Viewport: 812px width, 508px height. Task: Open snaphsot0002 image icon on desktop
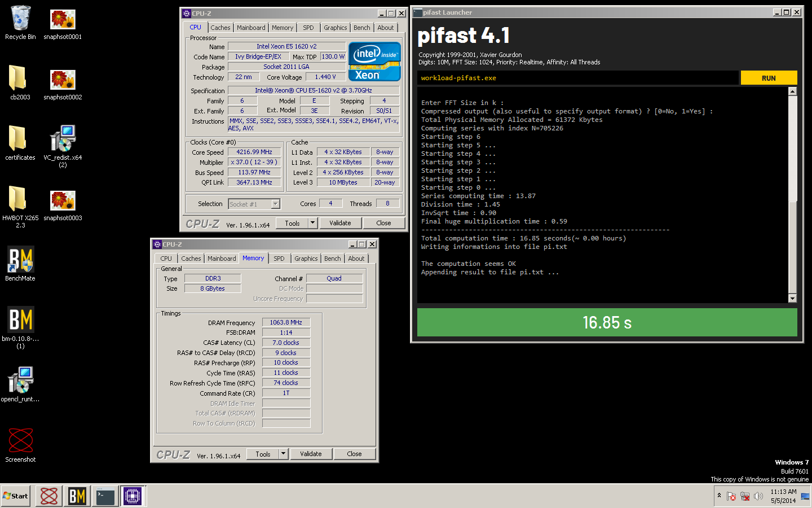[63, 85]
